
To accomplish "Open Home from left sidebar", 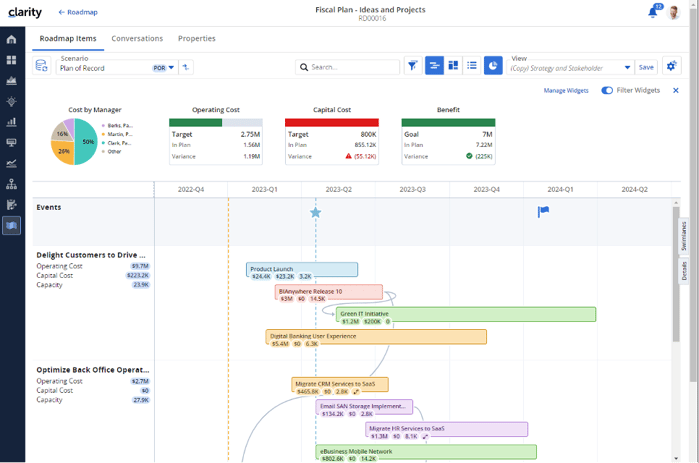I will pos(12,39).
